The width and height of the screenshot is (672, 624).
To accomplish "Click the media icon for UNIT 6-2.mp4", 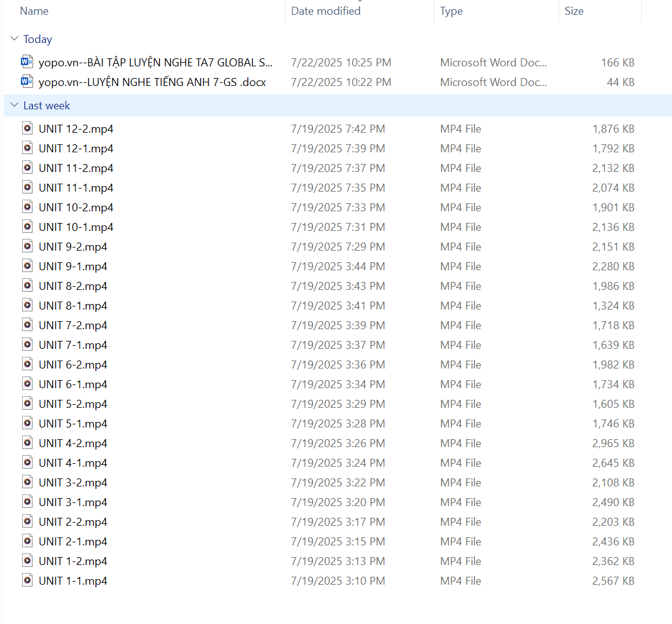I will (x=27, y=364).
